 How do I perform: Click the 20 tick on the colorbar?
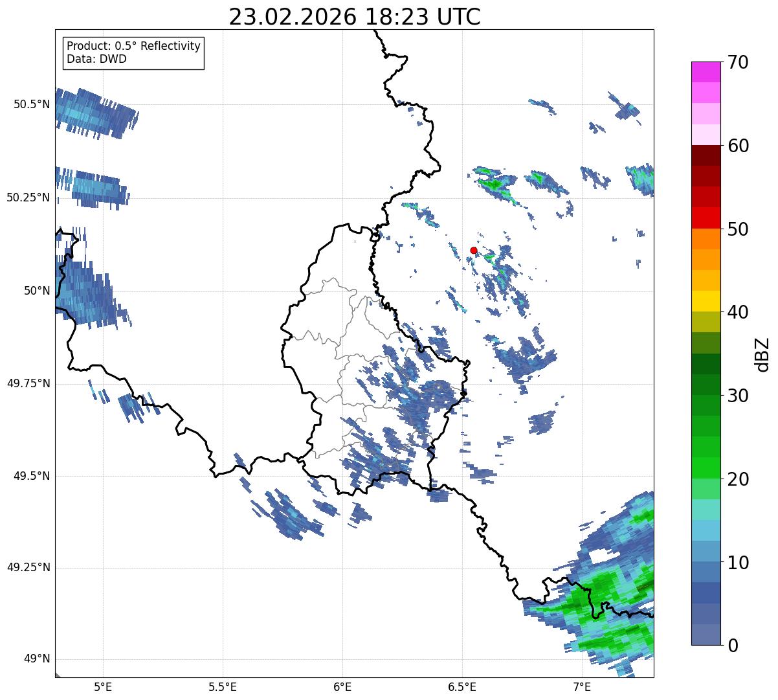tap(738, 479)
